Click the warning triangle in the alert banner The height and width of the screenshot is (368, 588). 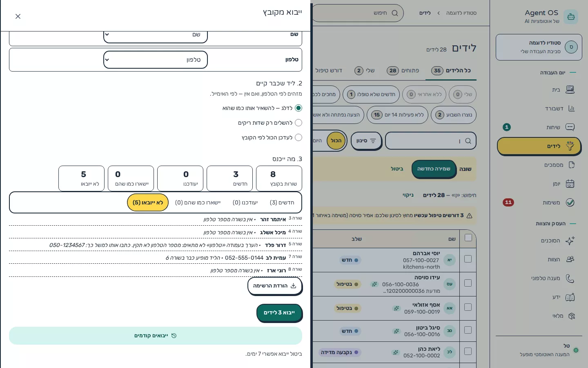coord(469,215)
